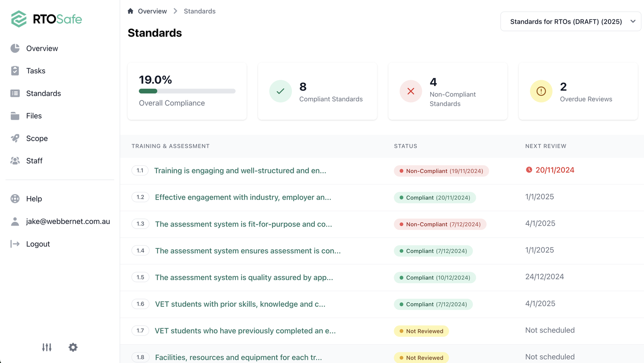Screen dimensions: 644x363
Task: Open the settings gear icon
Action: click(73, 347)
